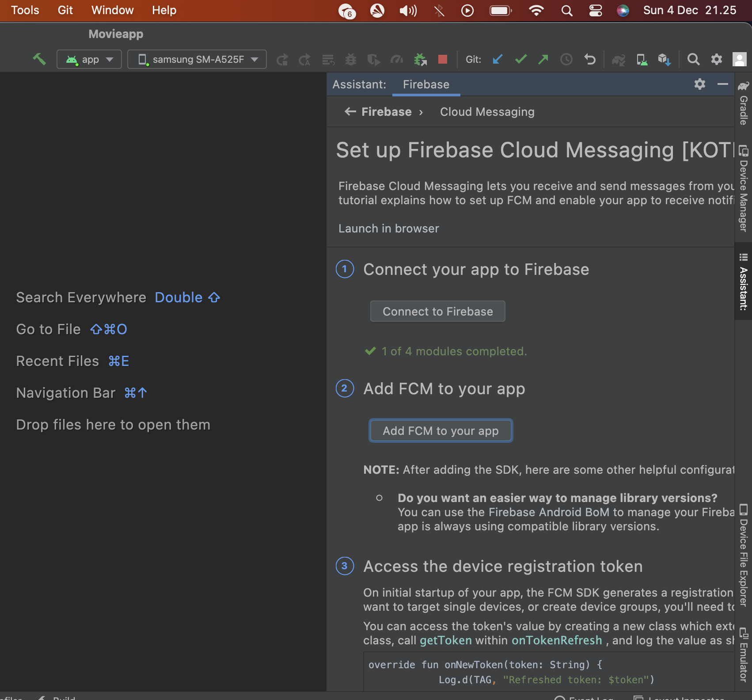
Task: Click the 'Recent Files' hint text
Action: 57,361
